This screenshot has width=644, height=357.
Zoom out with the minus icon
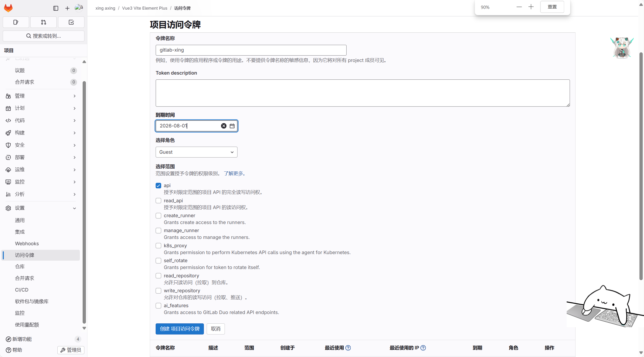(519, 7)
